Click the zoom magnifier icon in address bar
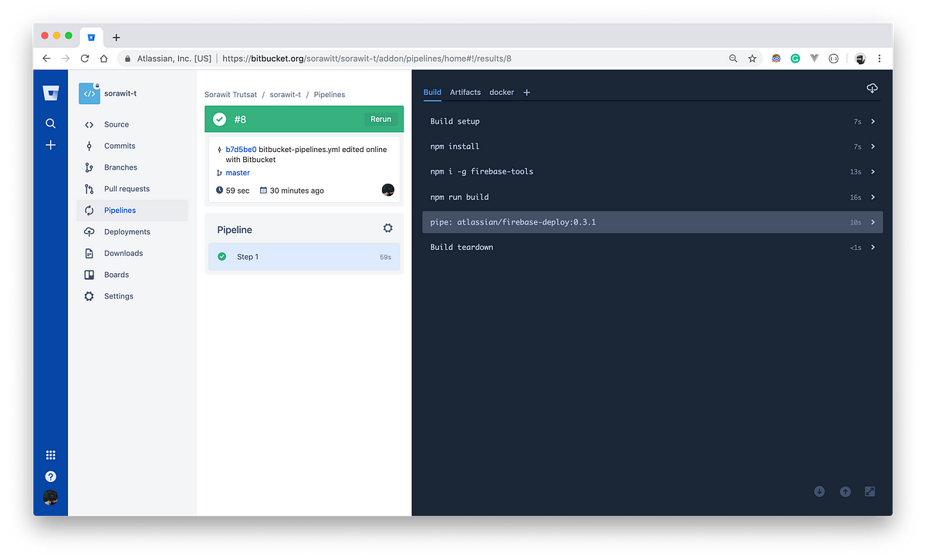 733,59
